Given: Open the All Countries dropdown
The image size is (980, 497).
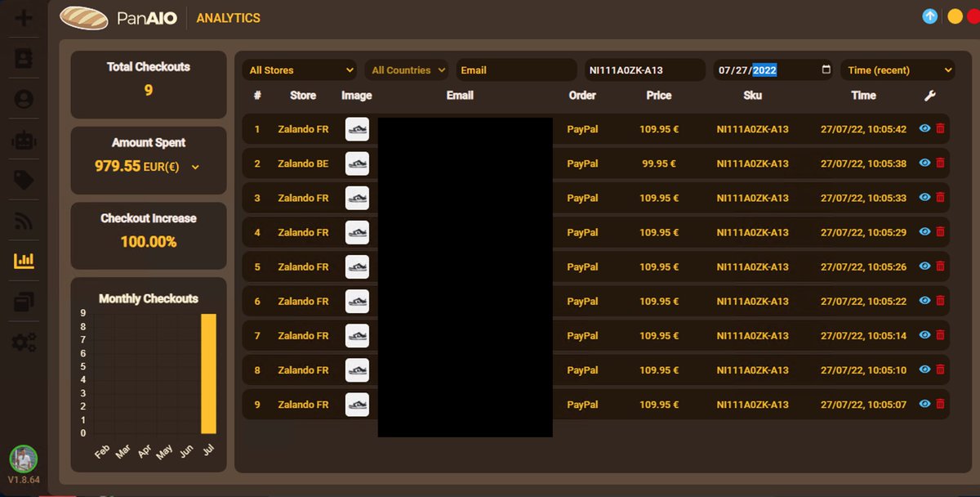Looking at the screenshot, I should pos(406,69).
